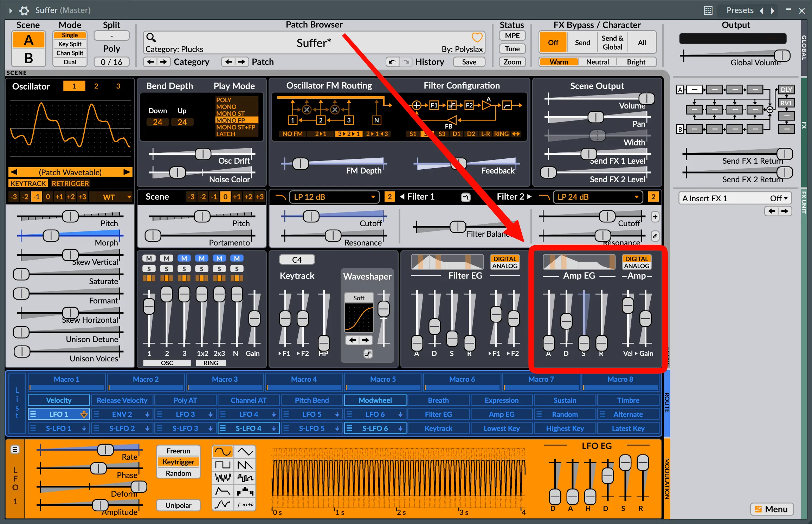Viewport: 812px width, 524px height.
Task: Select the square LFO waveform icon
Action: tap(223, 465)
